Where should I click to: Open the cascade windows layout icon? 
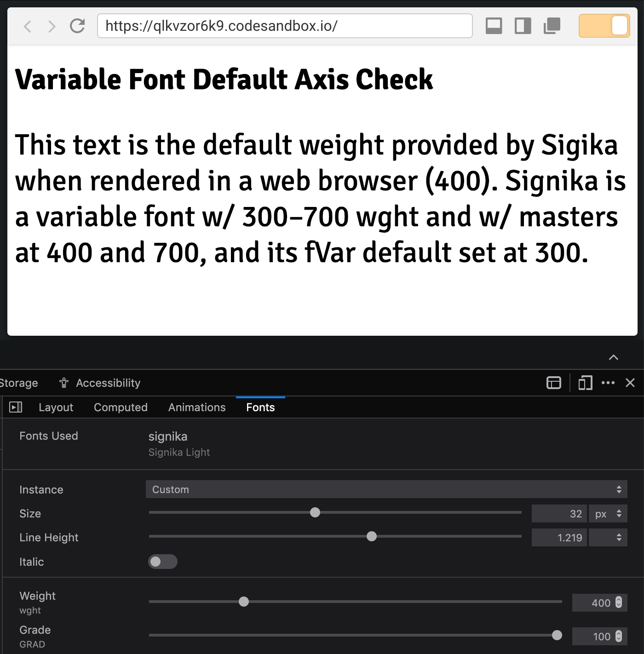552,26
